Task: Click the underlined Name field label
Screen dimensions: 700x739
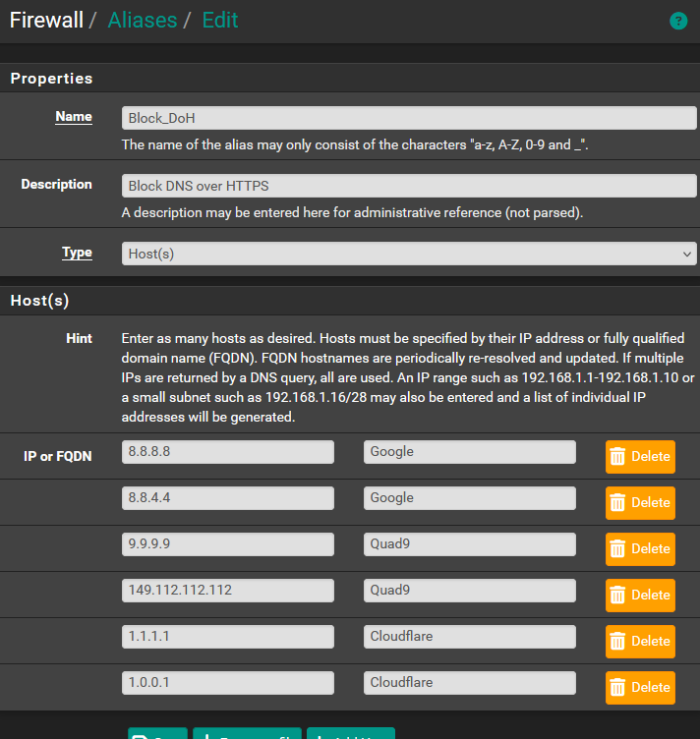Action: point(74,117)
